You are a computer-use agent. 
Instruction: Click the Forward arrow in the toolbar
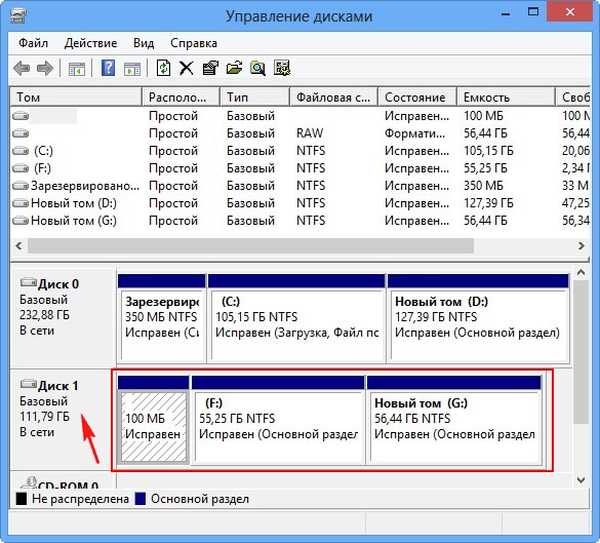click(44, 68)
